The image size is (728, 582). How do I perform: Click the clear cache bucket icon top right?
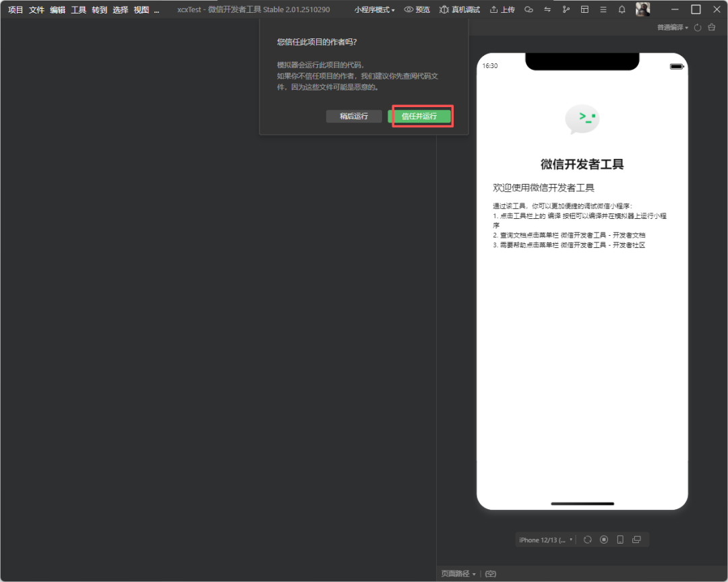[x=712, y=27]
